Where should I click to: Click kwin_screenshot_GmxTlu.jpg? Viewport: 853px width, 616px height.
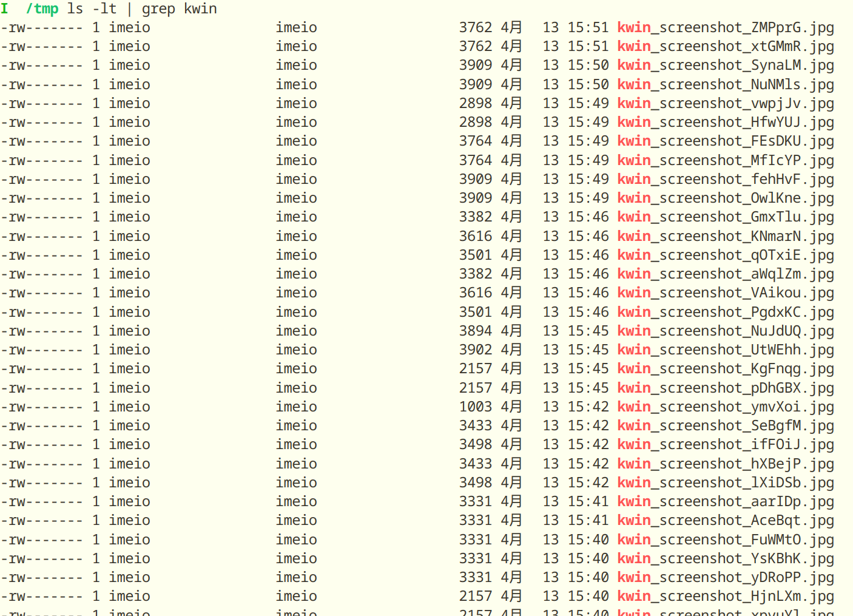[x=726, y=217]
